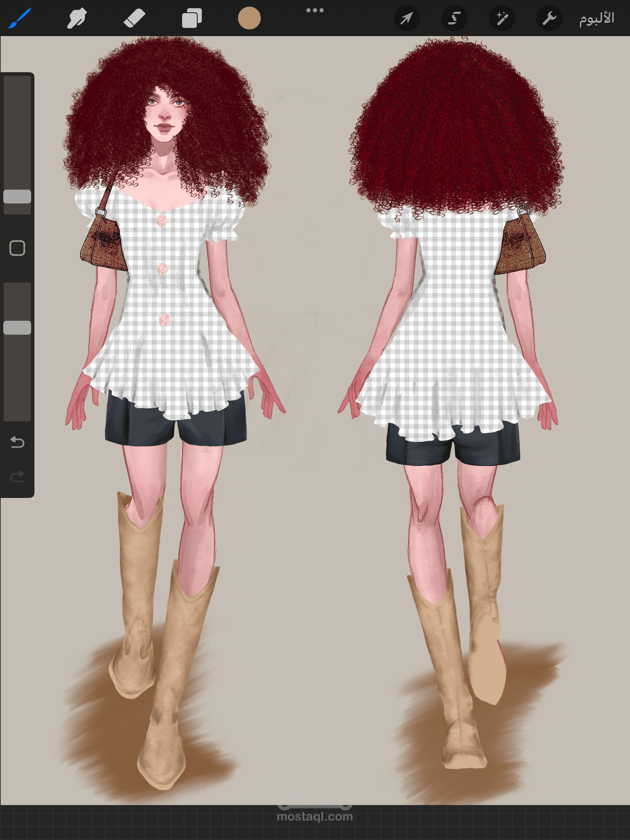Viewport: 630px width, 840px height.
Task: Select the Smudge tool
Action: coord(77,18)
